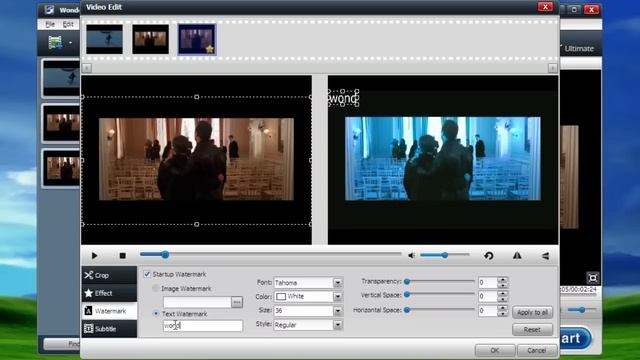Viewport: 640px width, 360px height.
Task: Click the volume slider handle
Action: pyautogui.click(x=444, y=256)
